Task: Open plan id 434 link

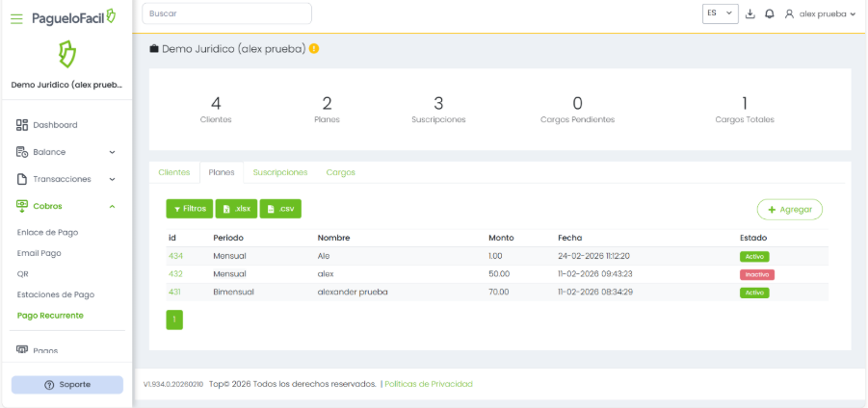Action: tap(175, 256)
